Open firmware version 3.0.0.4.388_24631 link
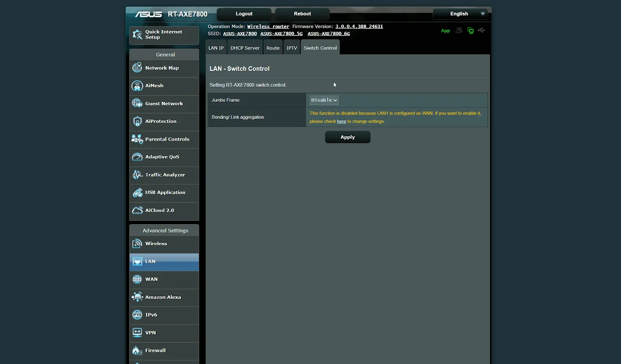 pos(359,27)
